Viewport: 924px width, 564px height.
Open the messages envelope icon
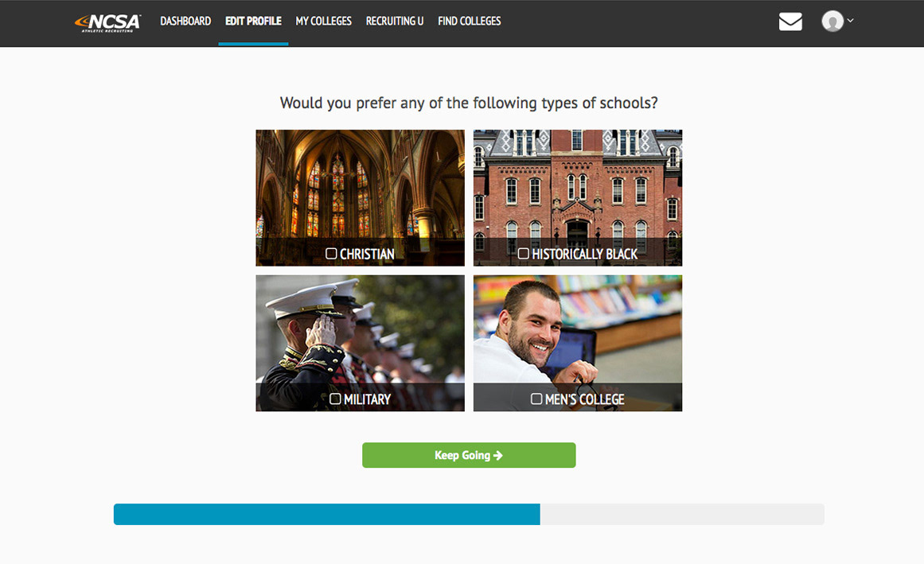click(x=790, y=21)
